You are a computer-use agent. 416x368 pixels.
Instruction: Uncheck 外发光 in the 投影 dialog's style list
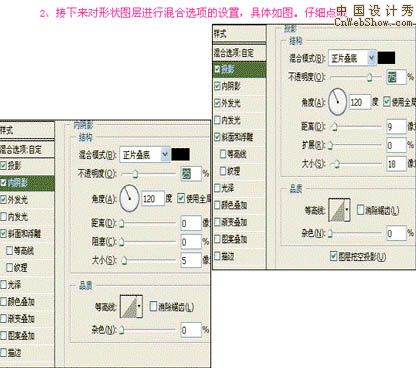[x=217, y=103]
